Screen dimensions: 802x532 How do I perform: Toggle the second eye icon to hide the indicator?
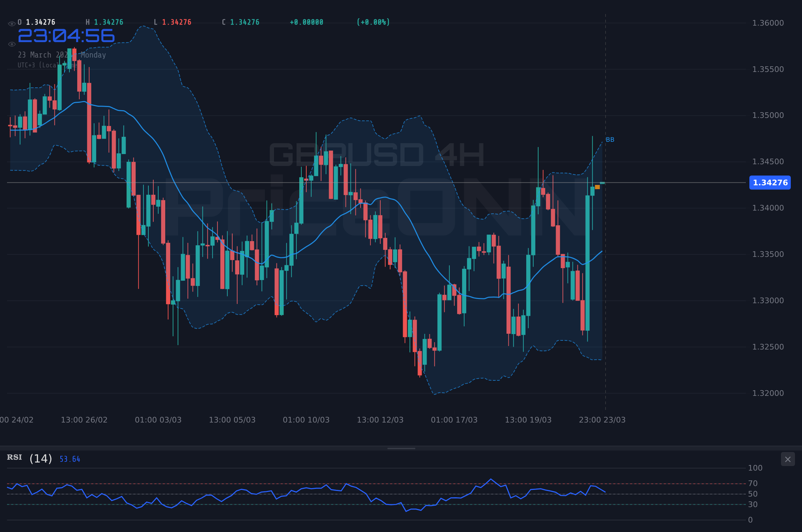pyautogui.click(x=12, y=44)
